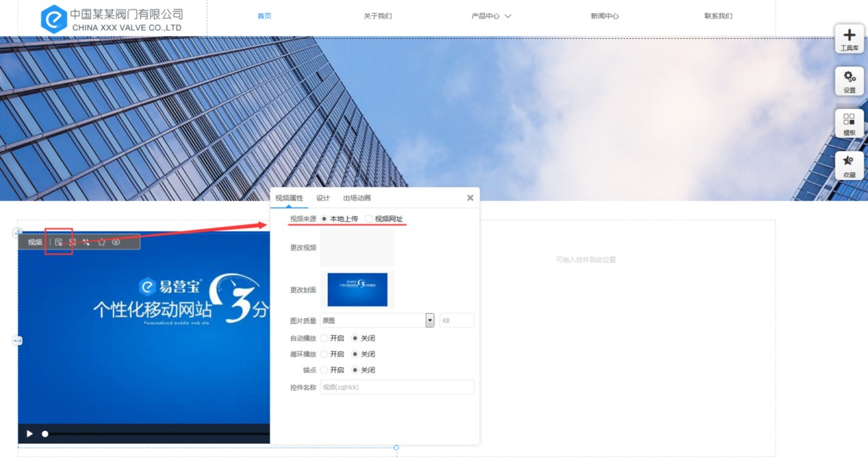Expand the 产品中心 navigation menu
Viewport: 868px width, 470px height.
click(x=491, y=16)
